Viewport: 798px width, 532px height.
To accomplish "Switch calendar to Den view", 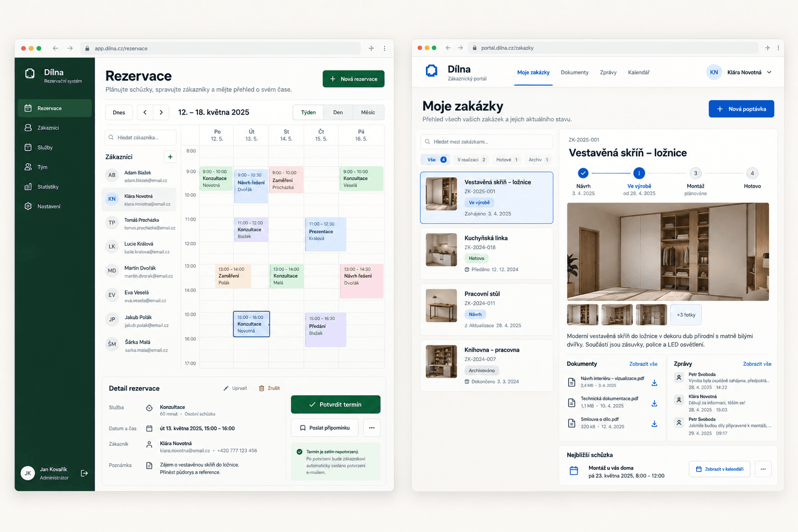I will (x=338, y=112).
